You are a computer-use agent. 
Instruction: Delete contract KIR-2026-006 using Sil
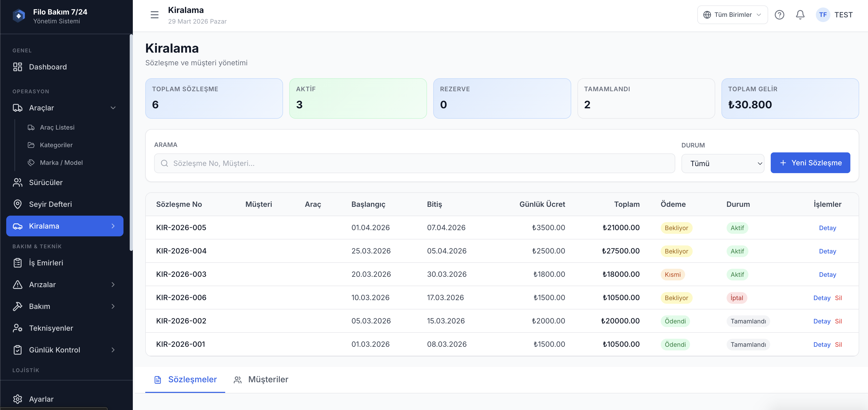coord(838,298)
